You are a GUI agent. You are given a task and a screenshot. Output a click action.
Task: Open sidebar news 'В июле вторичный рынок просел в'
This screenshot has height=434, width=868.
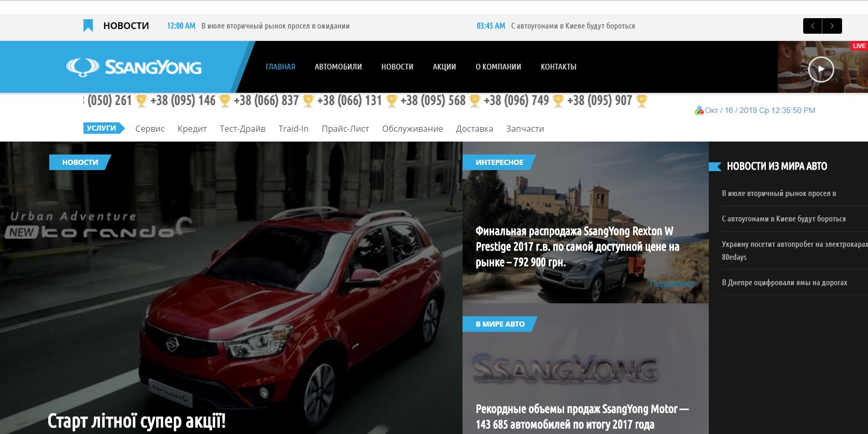point(779,193)
